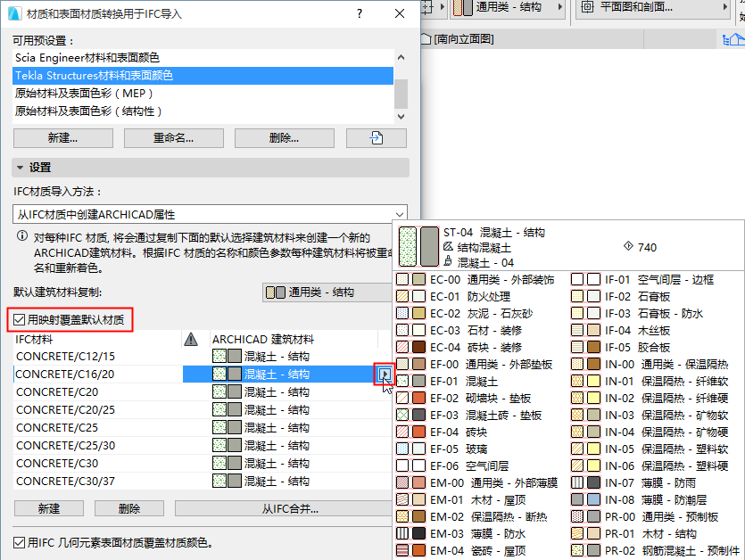This screenshot has width=745, height=560.
Task: Click 删除... preset button
Action: [284, 138]
